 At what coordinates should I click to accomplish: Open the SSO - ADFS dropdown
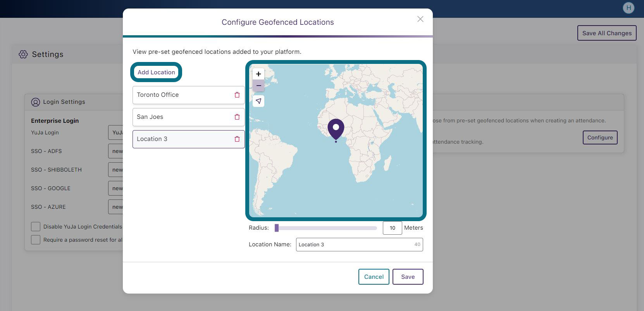click(x=115, y=151)
